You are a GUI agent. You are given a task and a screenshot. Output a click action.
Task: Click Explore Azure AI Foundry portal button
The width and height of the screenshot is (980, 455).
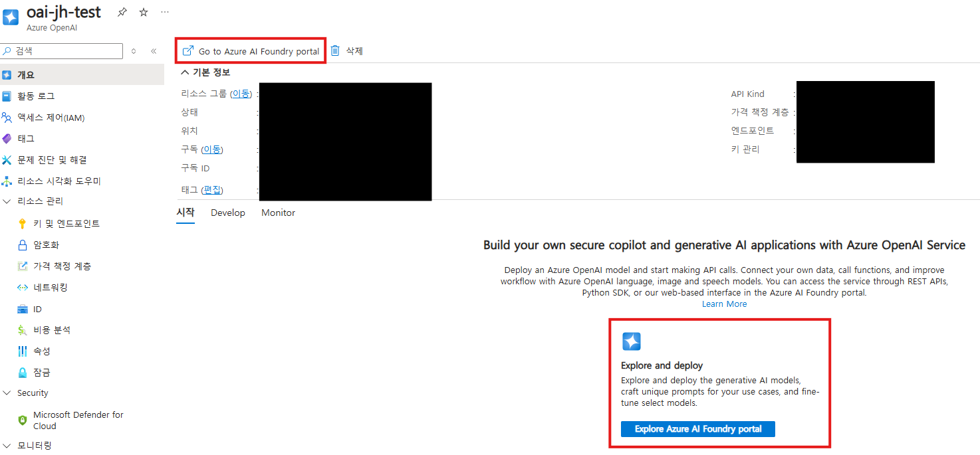coord(698,429)
